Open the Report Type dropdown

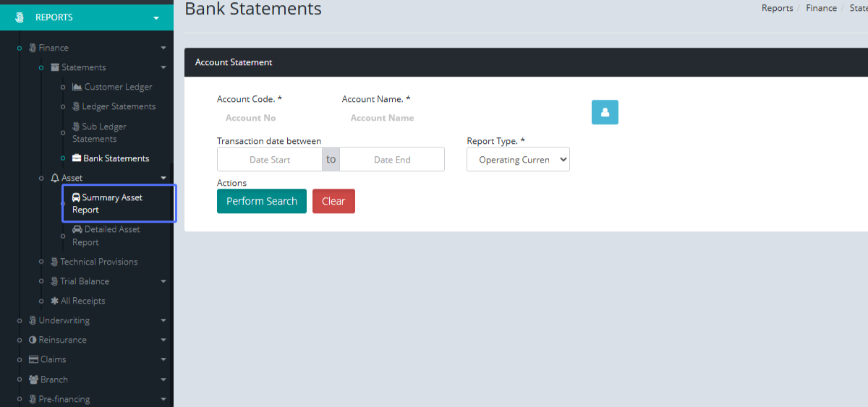pos(518,160)
